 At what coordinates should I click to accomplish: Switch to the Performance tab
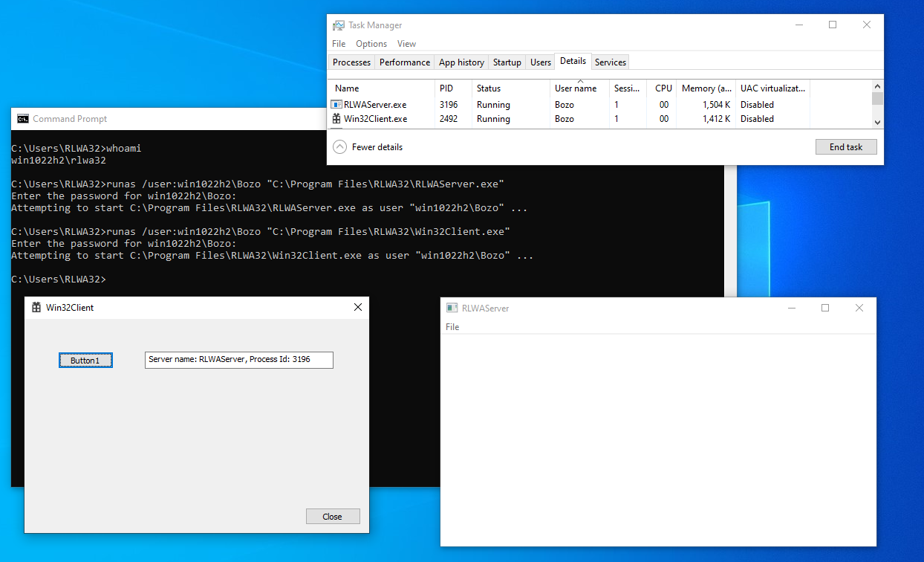point(405,62)
